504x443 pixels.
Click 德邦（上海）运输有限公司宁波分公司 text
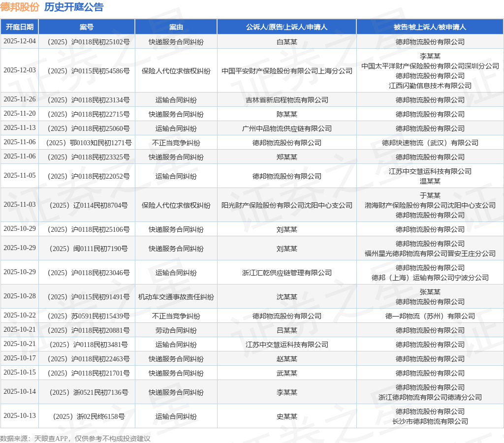[430, 278]
